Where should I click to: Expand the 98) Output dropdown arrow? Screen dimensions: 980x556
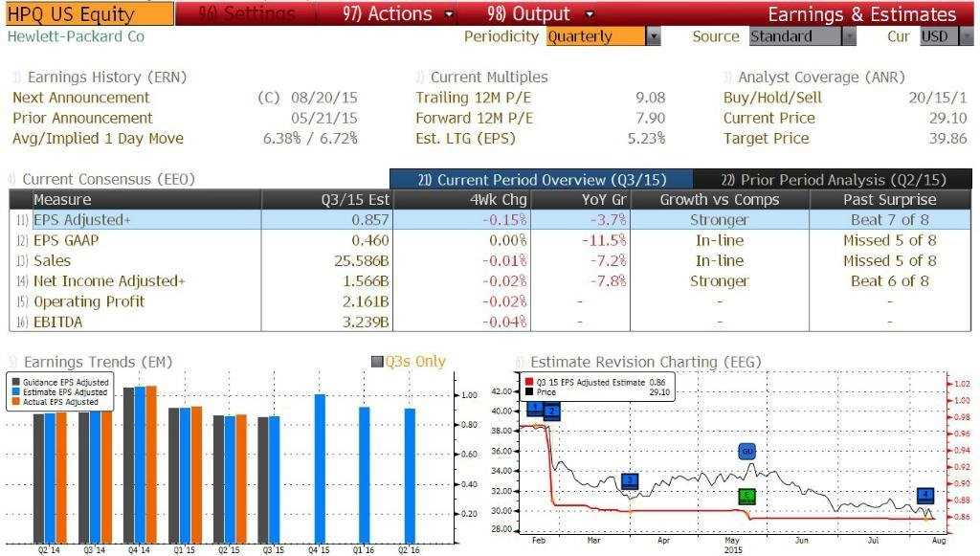click(590, 13)
